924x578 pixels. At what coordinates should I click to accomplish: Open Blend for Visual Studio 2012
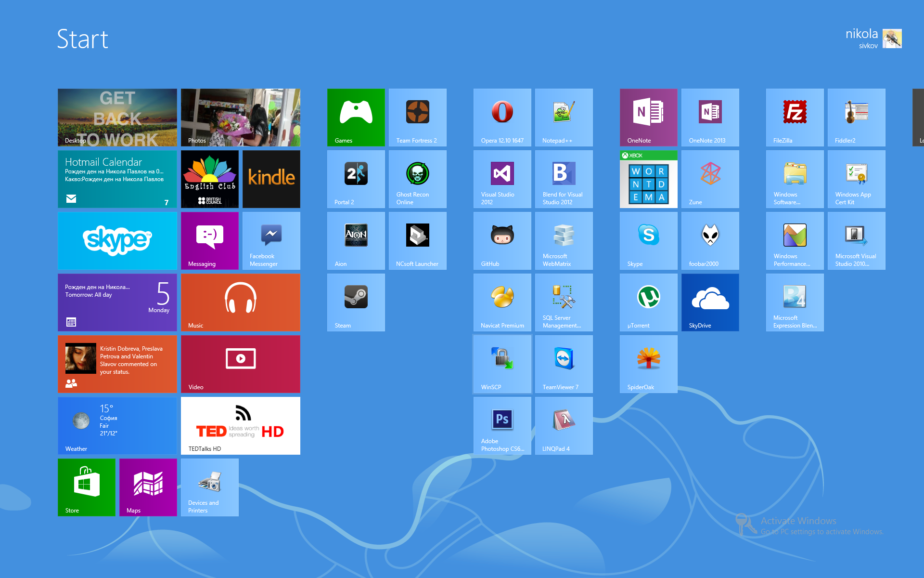564,179
